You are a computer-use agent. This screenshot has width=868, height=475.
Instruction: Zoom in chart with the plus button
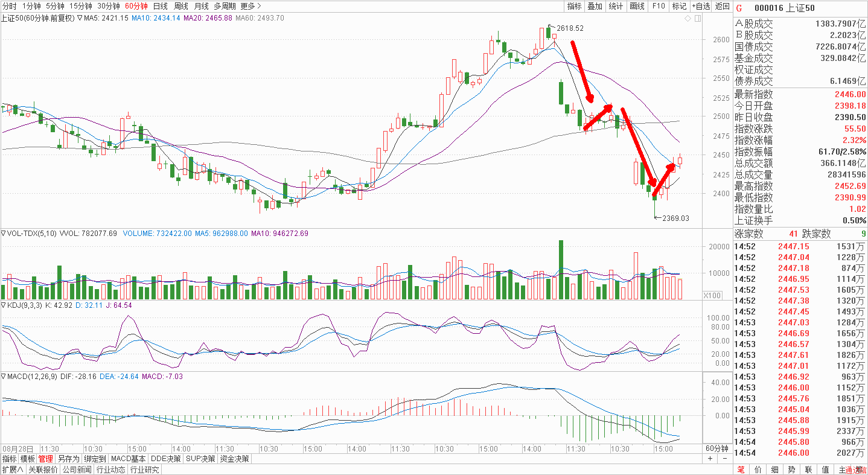(x=710, y=459)
